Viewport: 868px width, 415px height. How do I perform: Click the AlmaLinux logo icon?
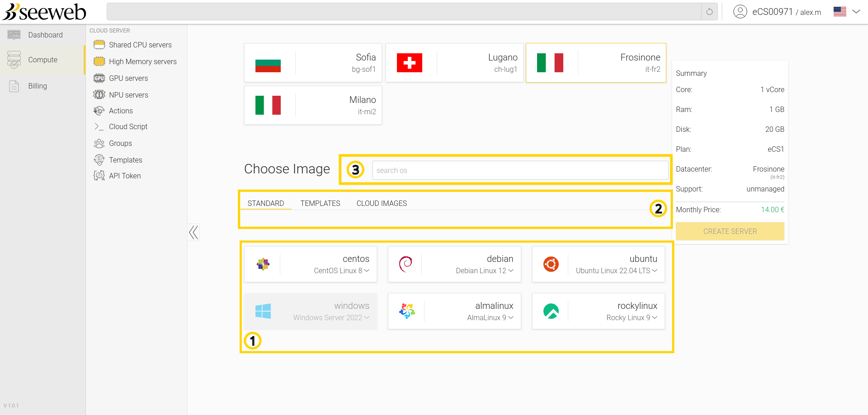pyautogui.click(x=407, y=311)
